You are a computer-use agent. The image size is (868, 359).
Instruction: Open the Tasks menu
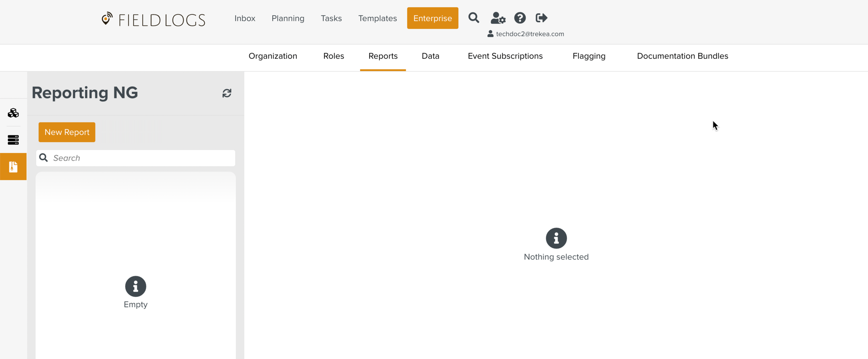[331, 18]
